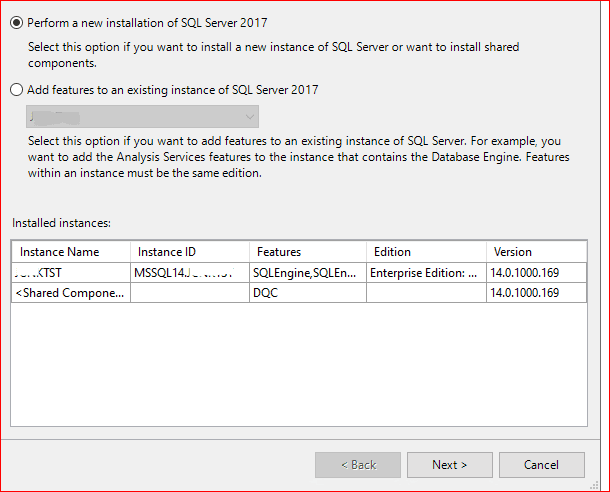Click the SQLEngine features cell
The image size is (610, 492).
point(307,272)
